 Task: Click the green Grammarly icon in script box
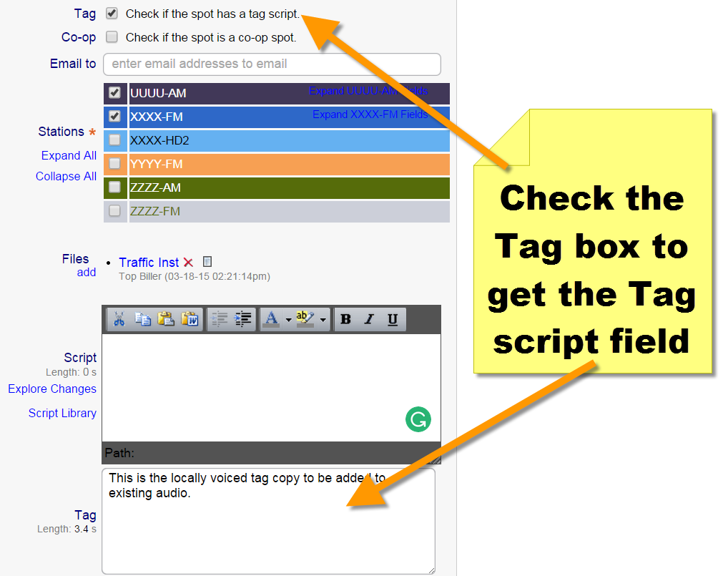point(418,419)
